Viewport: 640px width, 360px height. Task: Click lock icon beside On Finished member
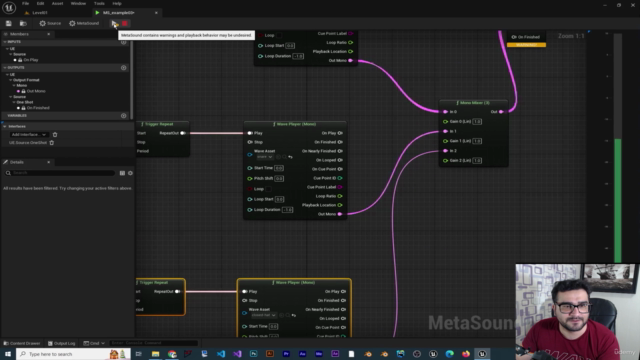23,108
